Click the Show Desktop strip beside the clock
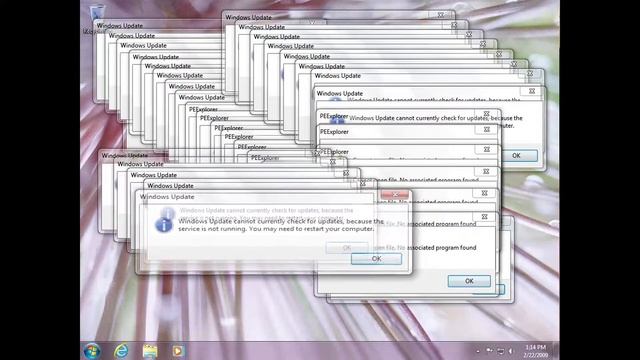Viewport: 640px width, 360px height. point(556,351)
